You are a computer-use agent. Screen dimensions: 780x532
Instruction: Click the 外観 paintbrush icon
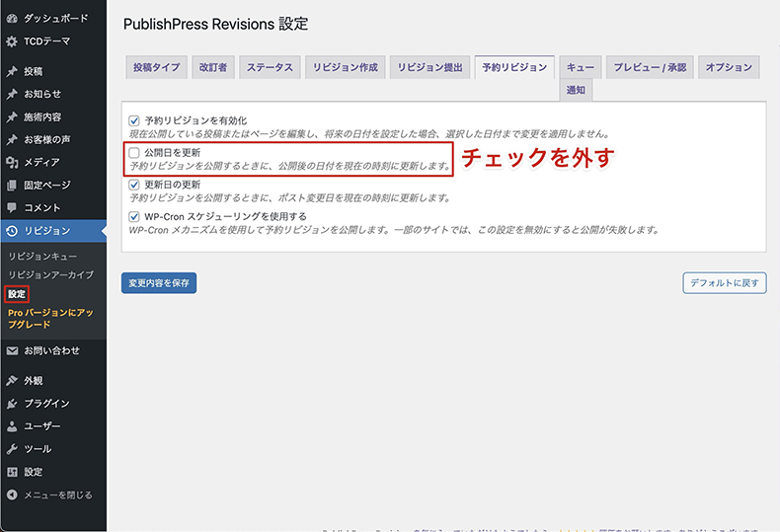(x=12, y=380)
